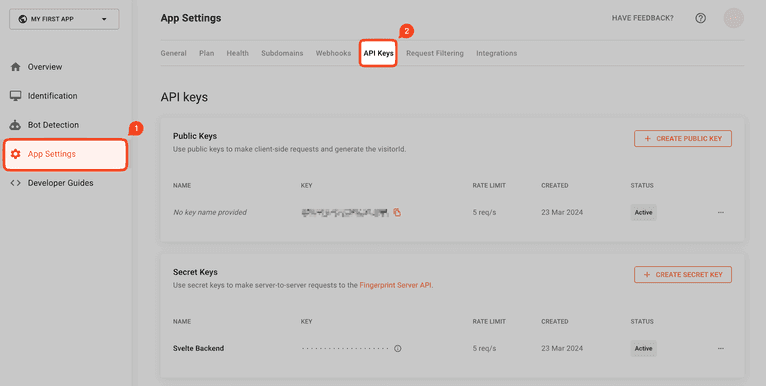This screenshot has height=386, width=766.
Task: Click the Overview home icon
Action: click(16, 67)
